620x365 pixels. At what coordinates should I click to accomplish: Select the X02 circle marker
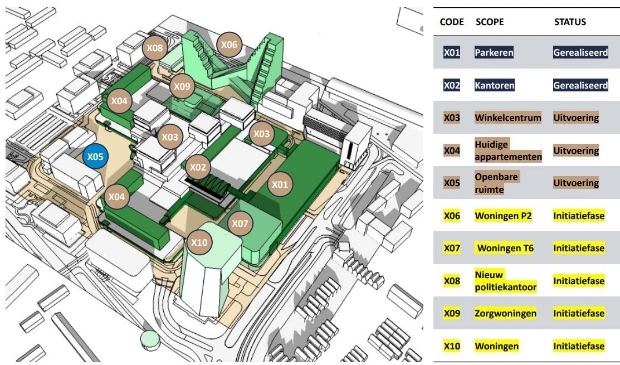tap(198, 167)
